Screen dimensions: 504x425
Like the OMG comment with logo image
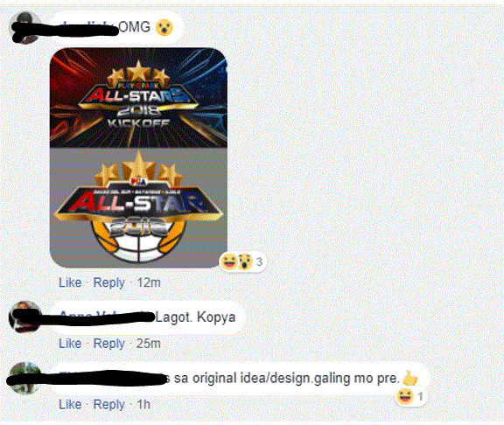coord(70,282)
